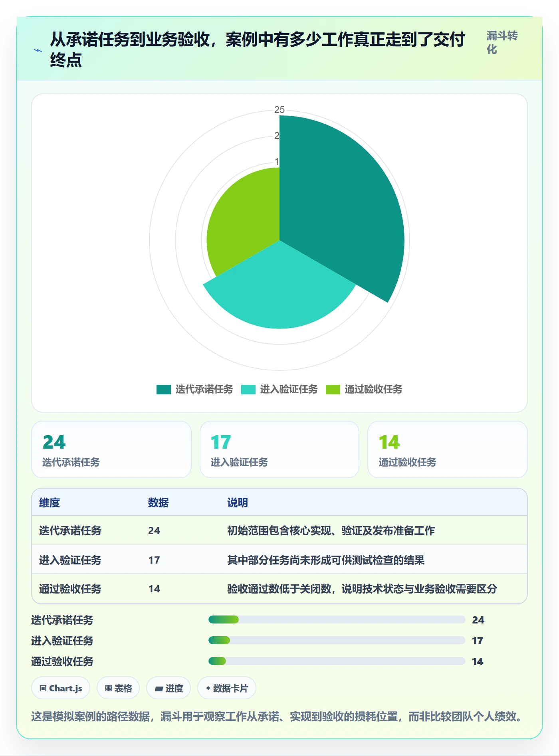Click the 进入验证任务 progress bar

(337, 640)
